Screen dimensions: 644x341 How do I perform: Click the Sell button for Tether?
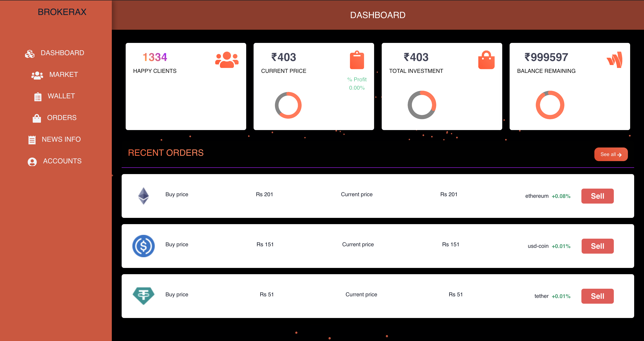click(x=597, y=295)
